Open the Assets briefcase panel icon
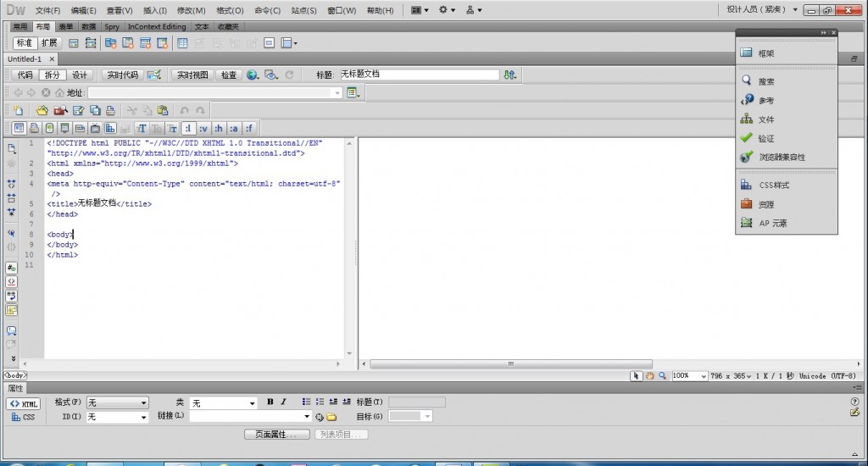 [x=746, y=203]
